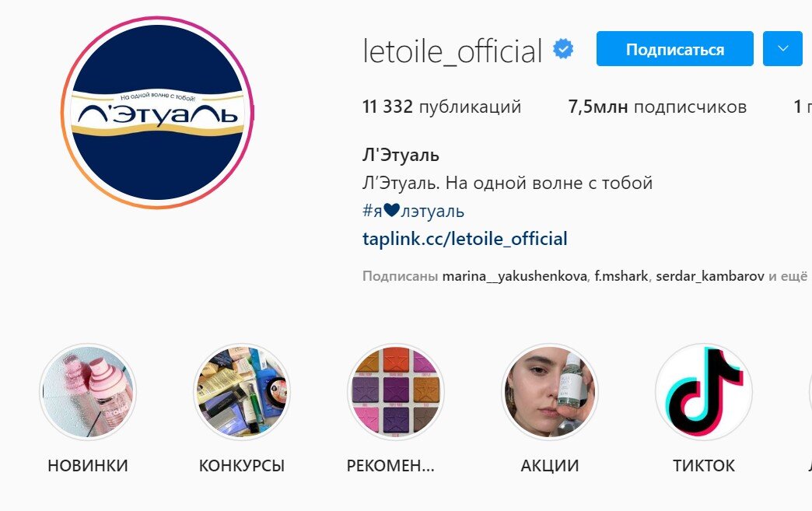Open the КОНКУРСЫ highlight circle

coord(242,392)
